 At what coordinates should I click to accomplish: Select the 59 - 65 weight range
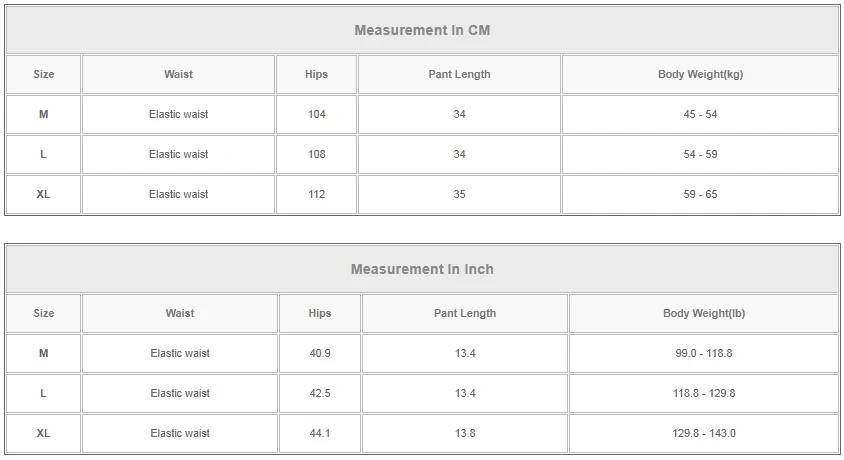700,194
